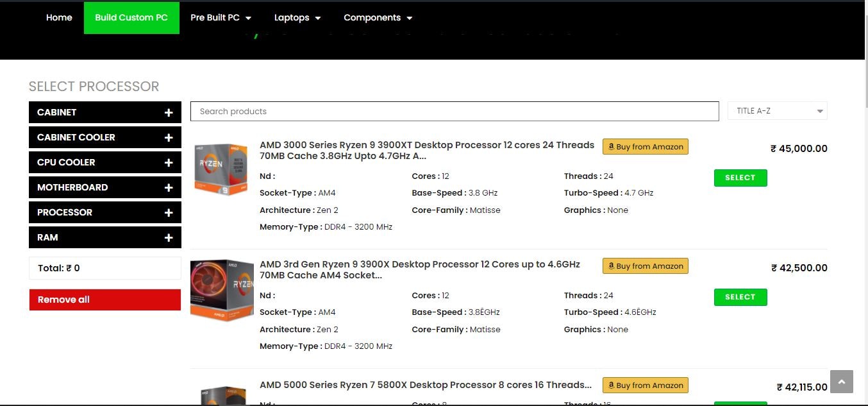This screenshot has height=406, width=868.
Task: Click the plus icon on the CABINET category
Action: tap(168, 112)
